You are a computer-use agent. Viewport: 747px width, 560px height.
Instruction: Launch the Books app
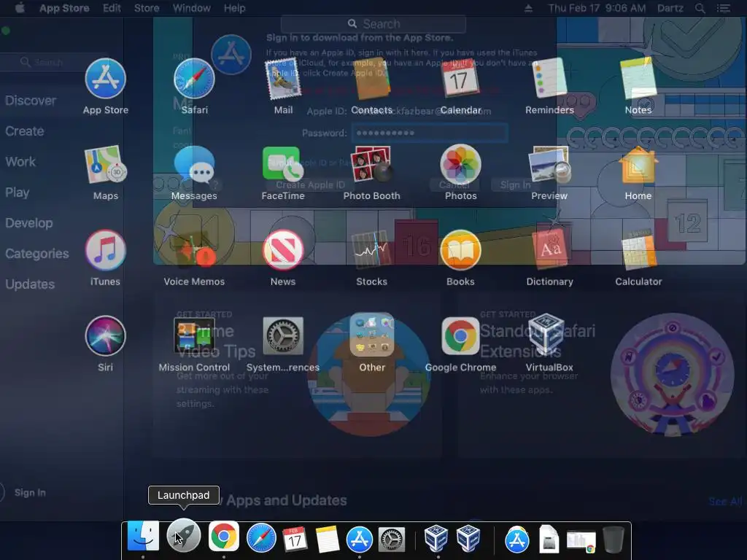point(460,250)
